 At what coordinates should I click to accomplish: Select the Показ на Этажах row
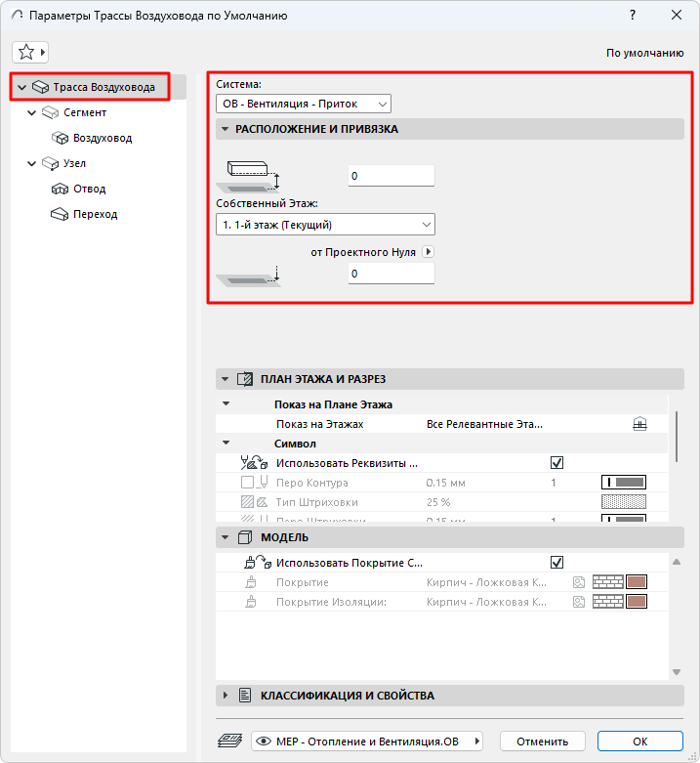(x=441, y=424)
